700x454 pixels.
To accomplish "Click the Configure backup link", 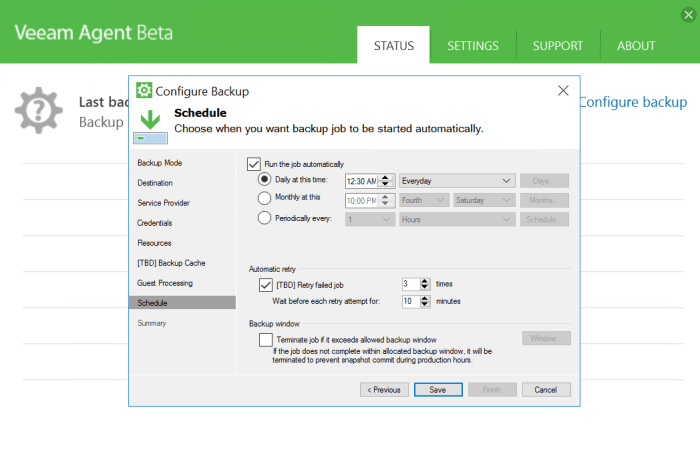I will tap(633, 102).
